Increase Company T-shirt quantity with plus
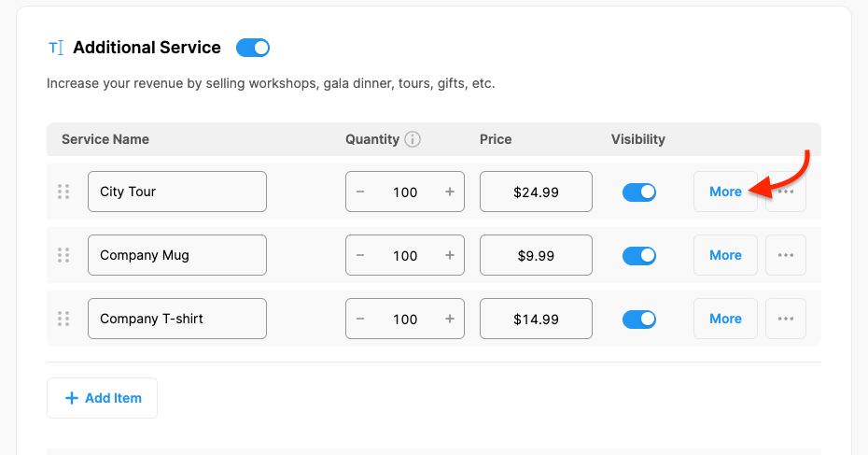This screenshot has width=868, height=455. click(450, 319)
